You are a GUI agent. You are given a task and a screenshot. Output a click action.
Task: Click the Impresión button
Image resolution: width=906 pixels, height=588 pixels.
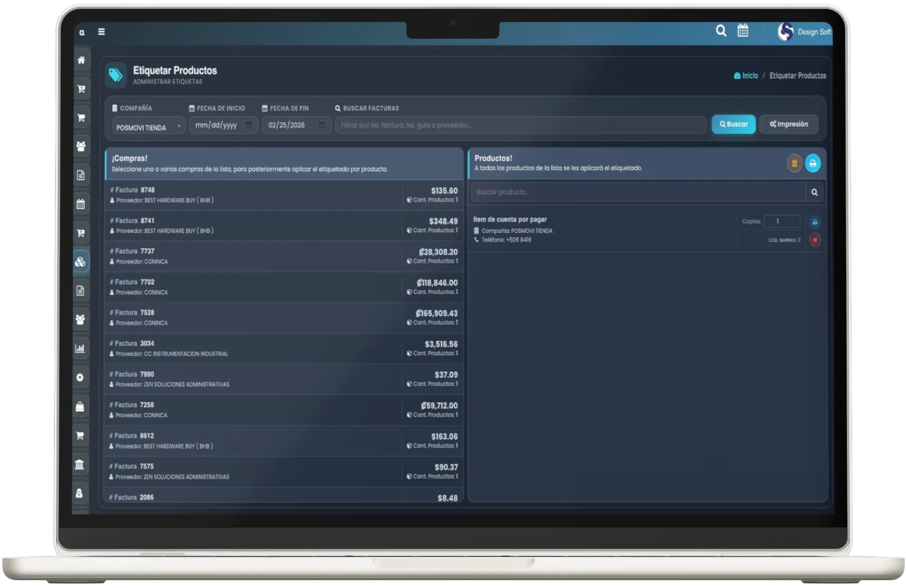[788, 124]
